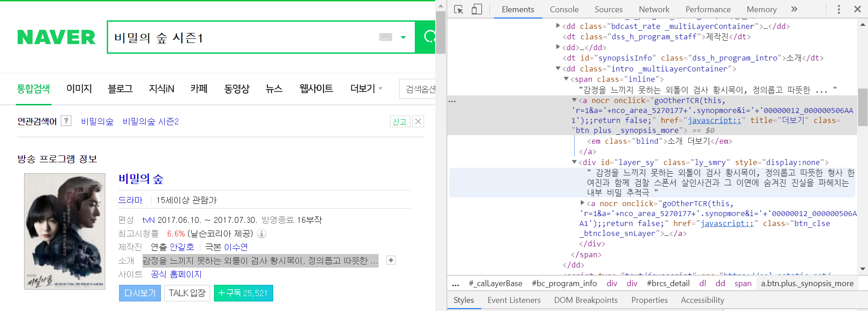Expand the dd bcast_rate node triangle
Viewport: 868px width, 311px height.
558,26
